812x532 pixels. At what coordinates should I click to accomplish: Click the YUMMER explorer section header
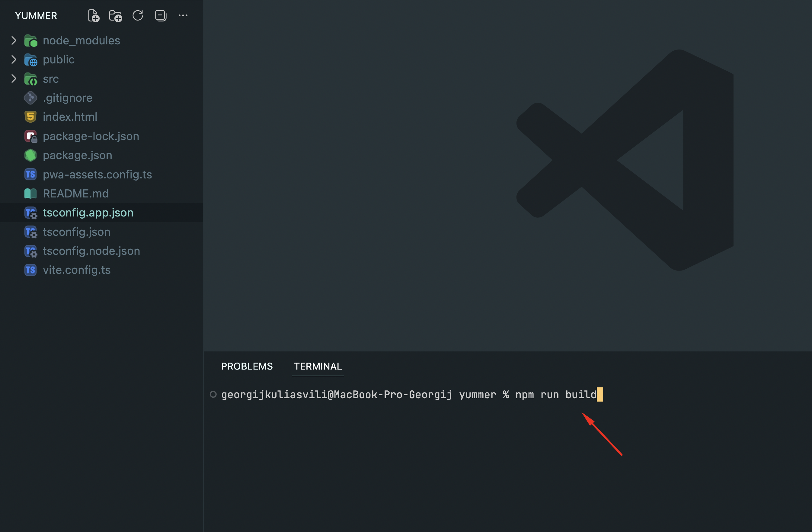pos(36,16)
